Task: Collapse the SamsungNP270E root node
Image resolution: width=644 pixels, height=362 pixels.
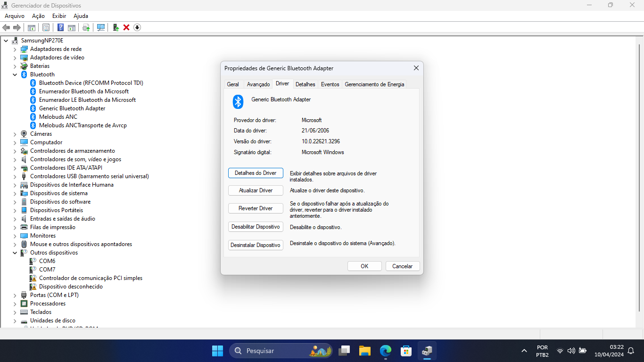Action: point(6,41)
